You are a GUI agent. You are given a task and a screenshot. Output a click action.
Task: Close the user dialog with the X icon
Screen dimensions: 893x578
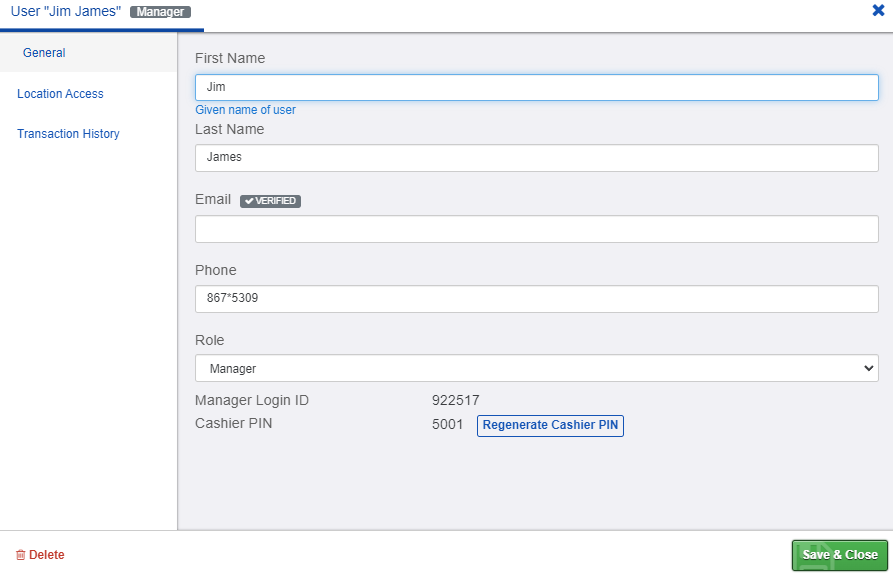pyautogui.click(x=878, y=10)
